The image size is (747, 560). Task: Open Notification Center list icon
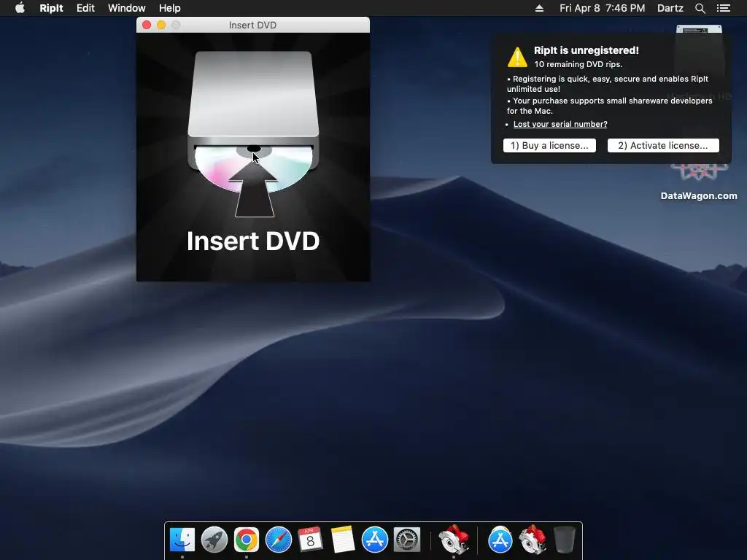point(724,8)
